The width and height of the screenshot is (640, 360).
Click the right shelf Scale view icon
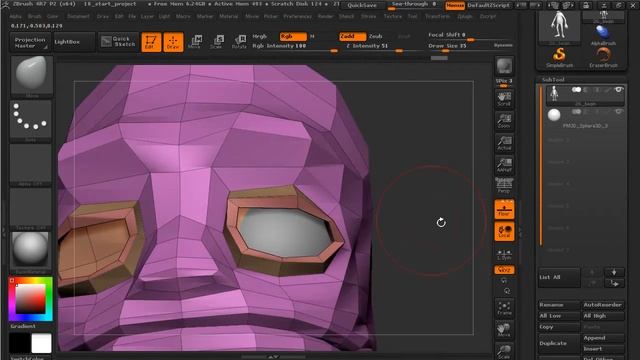click(504, 351)
